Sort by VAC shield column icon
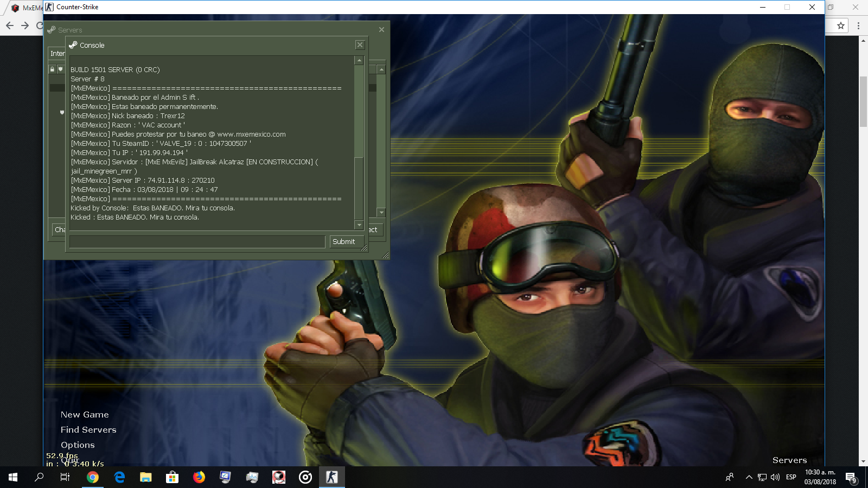Viewport: 868px width, 488px height. tap(60, 69)
